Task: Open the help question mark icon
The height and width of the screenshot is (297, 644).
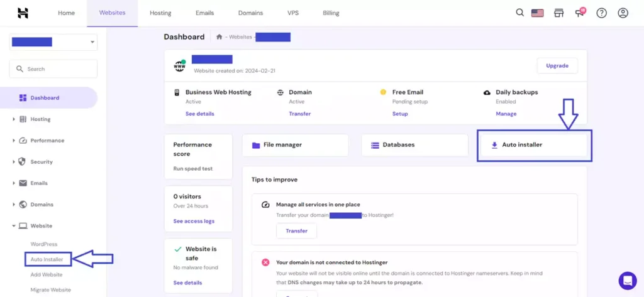Action: pos(601,13)
